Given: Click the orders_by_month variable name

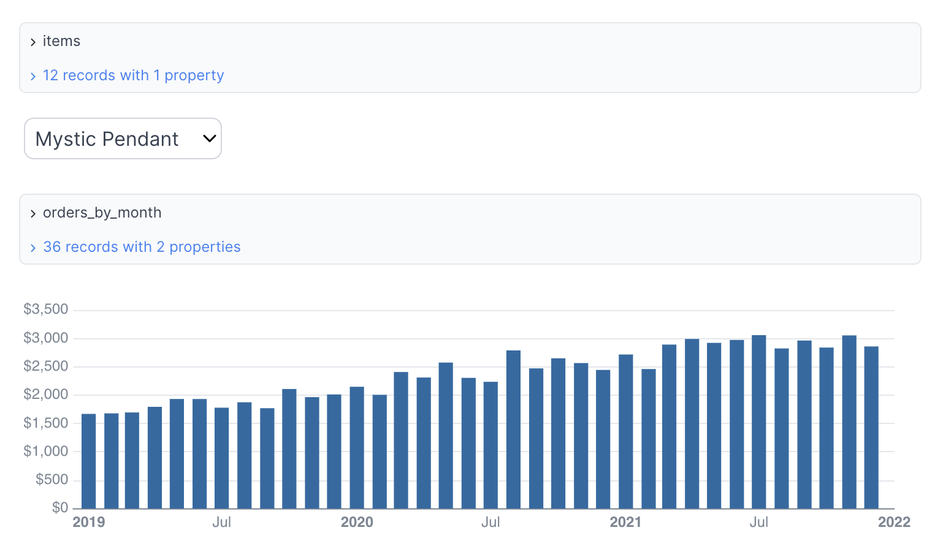Looking at the screenshot, I should click(102, 213).
